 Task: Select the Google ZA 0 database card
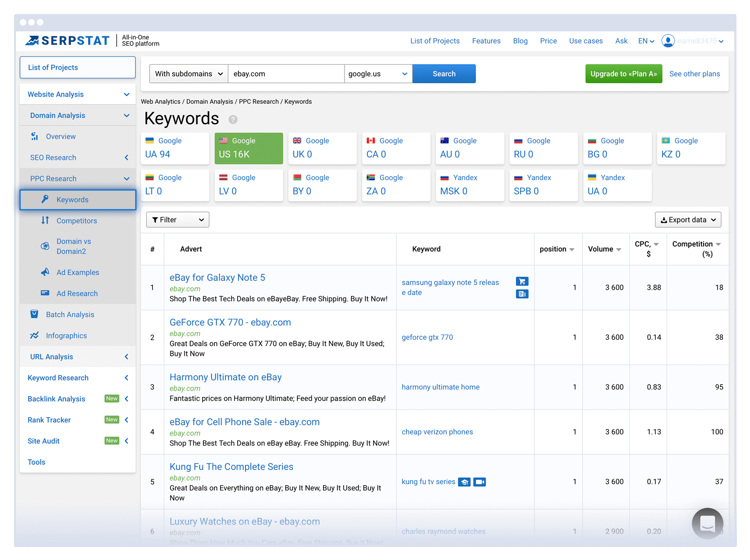pos(396,185)
